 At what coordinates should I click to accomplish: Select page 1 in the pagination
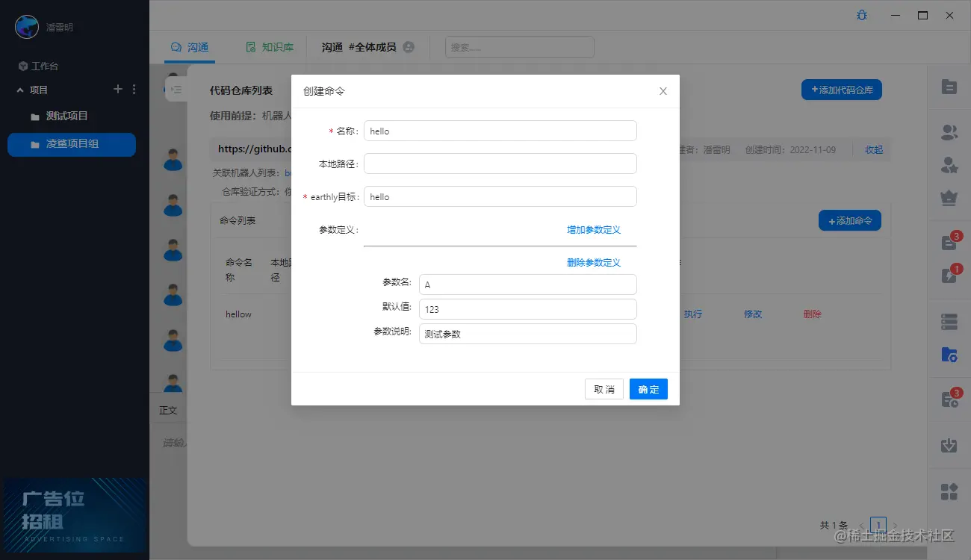click(x=878, y=525)
